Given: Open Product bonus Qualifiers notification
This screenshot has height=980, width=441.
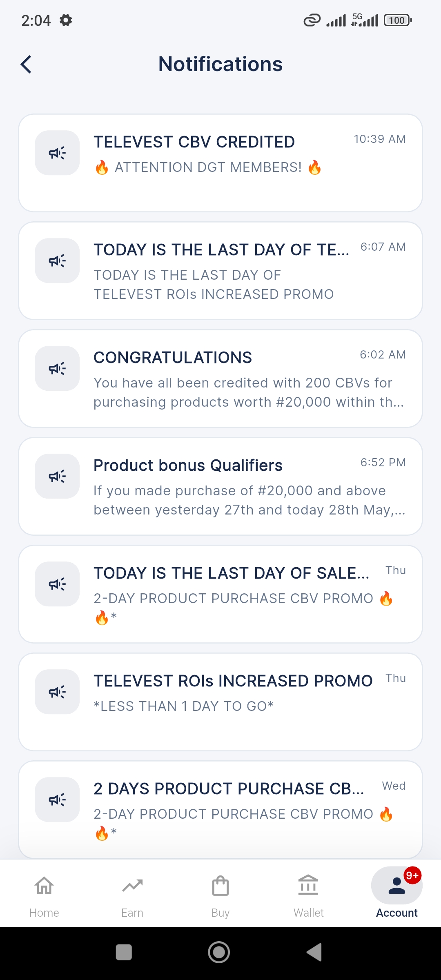Looking at the screenshot, I should point(220,486).
